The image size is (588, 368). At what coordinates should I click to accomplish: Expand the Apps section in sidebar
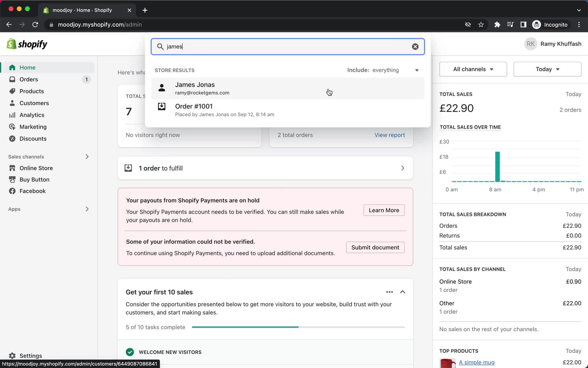coord(87,209)
